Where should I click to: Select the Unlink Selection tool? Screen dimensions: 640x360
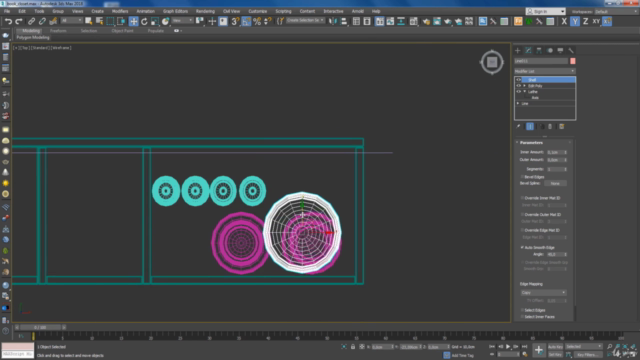(42, 21)
